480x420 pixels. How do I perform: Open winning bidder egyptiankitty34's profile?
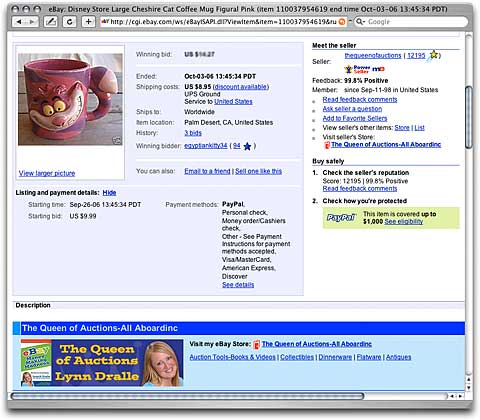pos(206,146)
